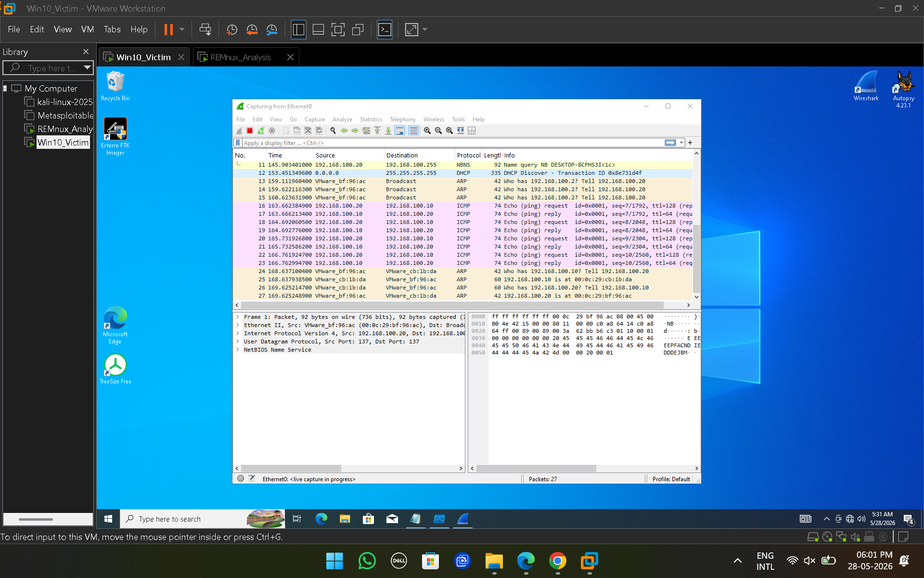This screenshot has height=578, width=924.
Task: Jump to the last packet
Action: (x=388, y=131)
